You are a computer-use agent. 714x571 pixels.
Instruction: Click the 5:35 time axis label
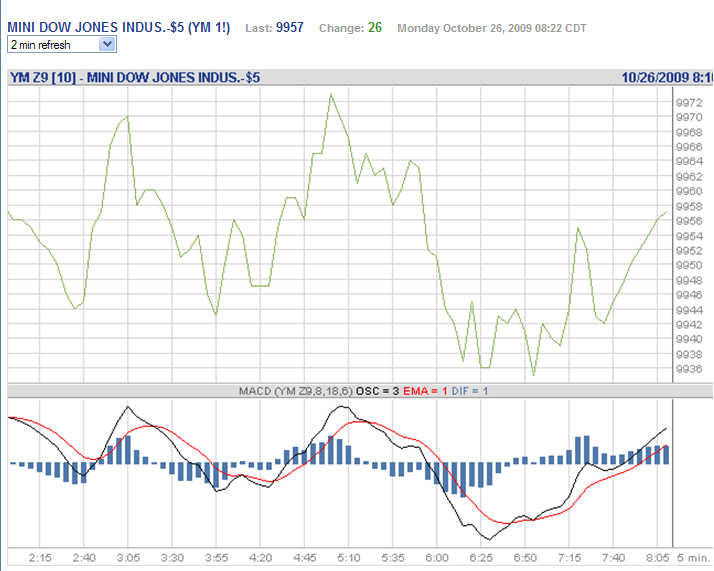(393, 558)
